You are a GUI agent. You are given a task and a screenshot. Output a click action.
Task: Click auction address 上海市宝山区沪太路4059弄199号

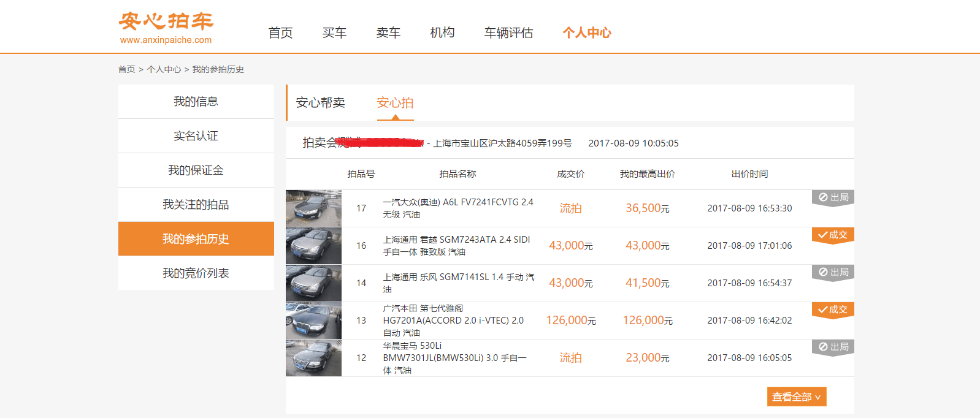point(503,143)
